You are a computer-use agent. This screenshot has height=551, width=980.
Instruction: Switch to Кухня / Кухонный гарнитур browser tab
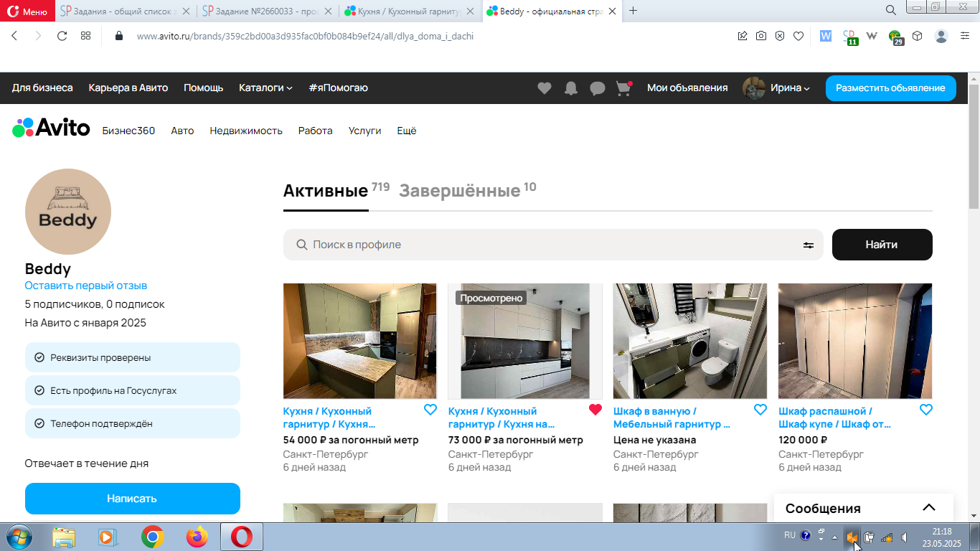(410, 11)
